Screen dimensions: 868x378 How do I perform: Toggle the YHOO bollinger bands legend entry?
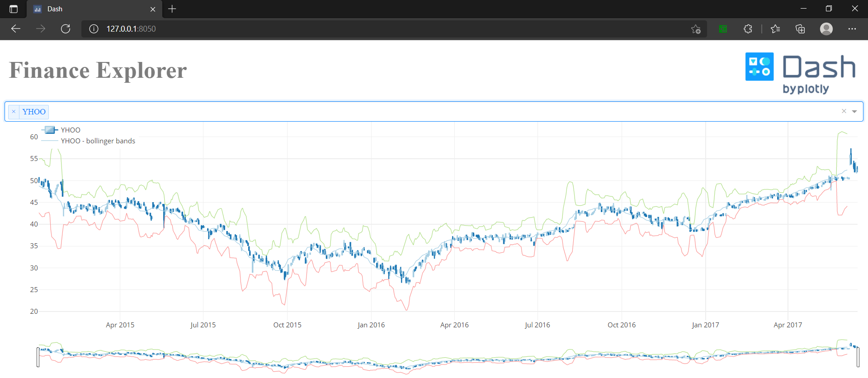click(89, 141)
